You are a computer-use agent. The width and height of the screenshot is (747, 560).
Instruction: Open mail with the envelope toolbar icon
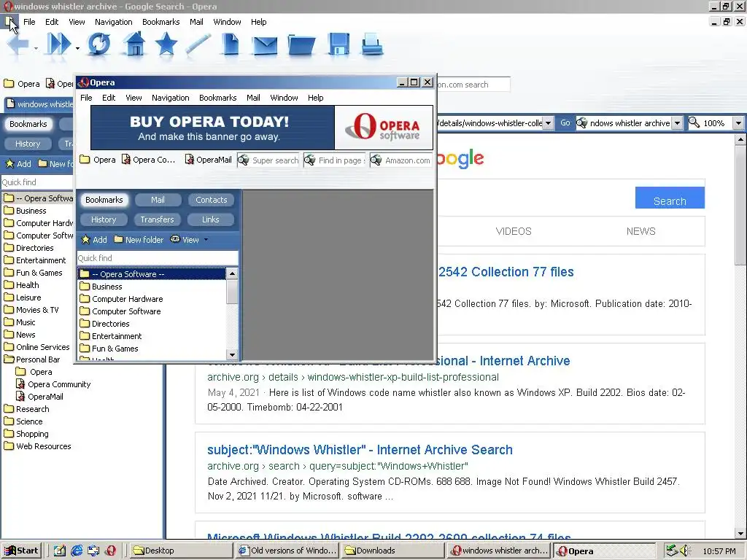[265, 46]
